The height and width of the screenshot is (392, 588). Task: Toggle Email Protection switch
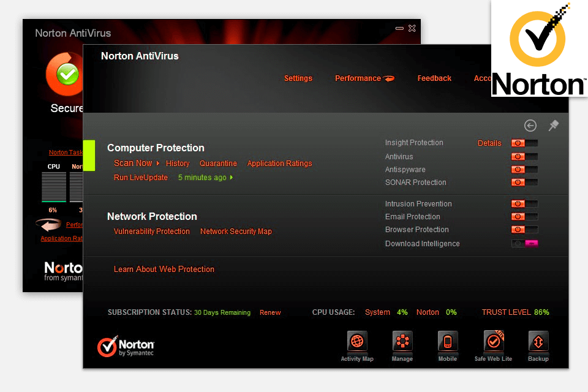[x=524, y=216]
